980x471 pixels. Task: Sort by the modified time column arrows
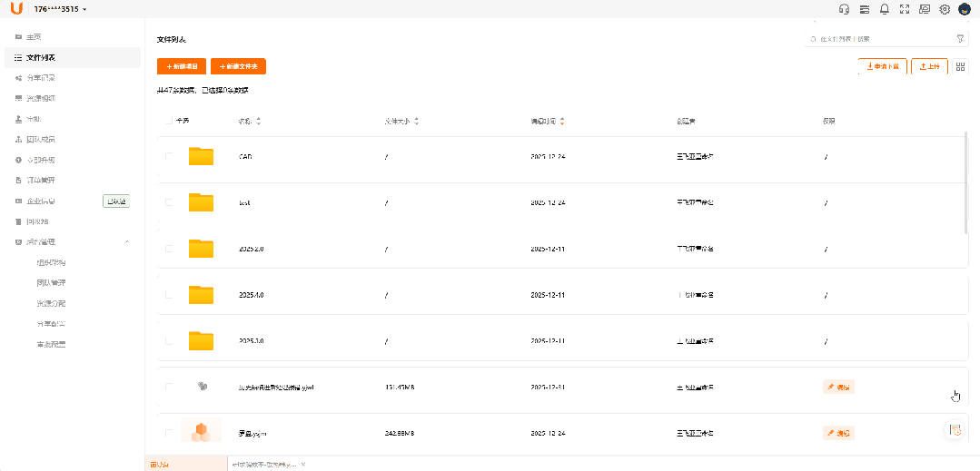tap(561, 121)
